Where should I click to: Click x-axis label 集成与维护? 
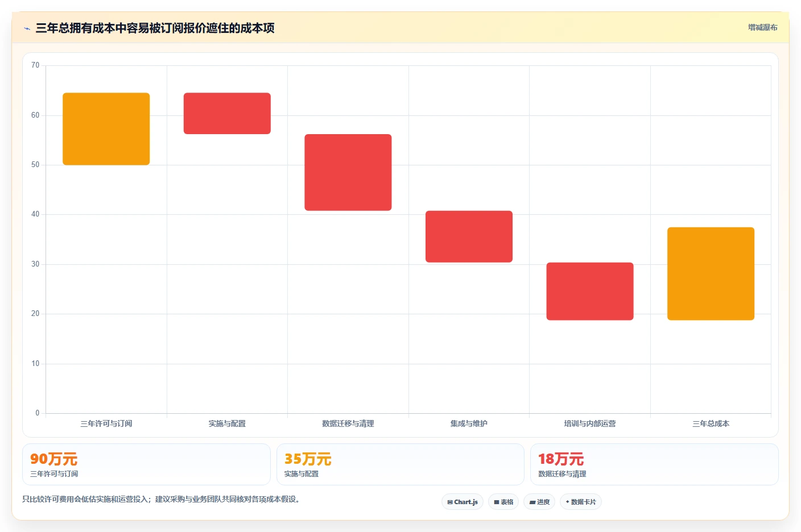click(x=469, y=423)
